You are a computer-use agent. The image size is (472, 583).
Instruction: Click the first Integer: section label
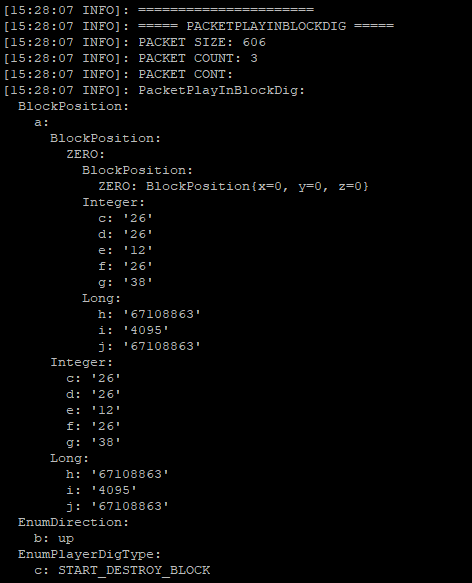click(x=113, y=202)
